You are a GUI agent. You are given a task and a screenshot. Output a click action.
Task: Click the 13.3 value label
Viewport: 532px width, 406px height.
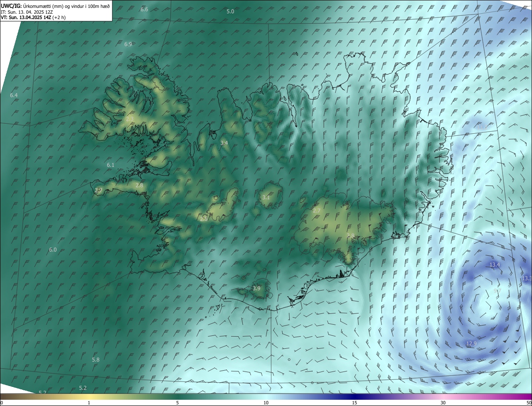pyautogui.click(x=527, y=279)
